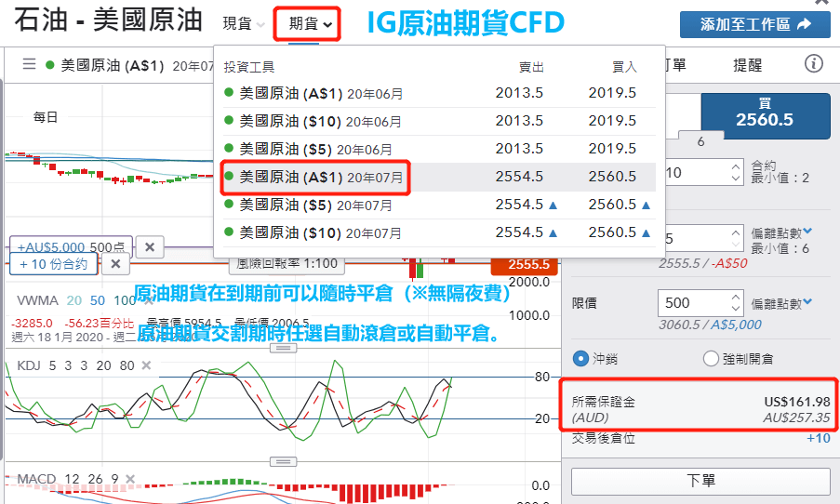
Task: Increase the 限價 value stepper
Action: pos(736,297)
